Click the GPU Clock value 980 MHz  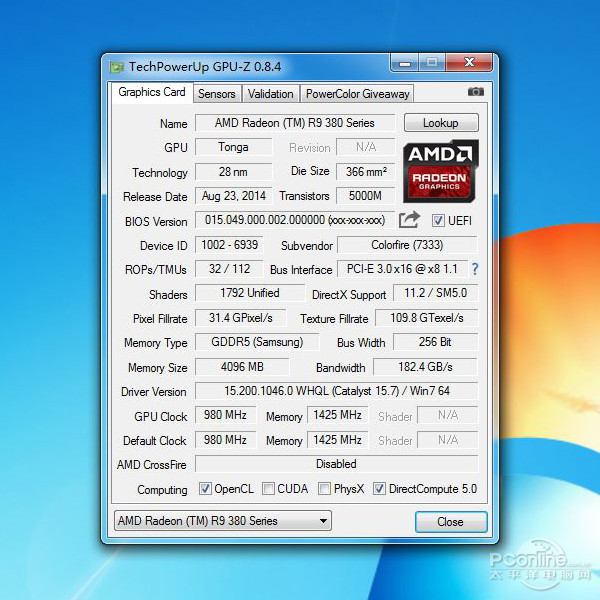[x=225, y=415]
